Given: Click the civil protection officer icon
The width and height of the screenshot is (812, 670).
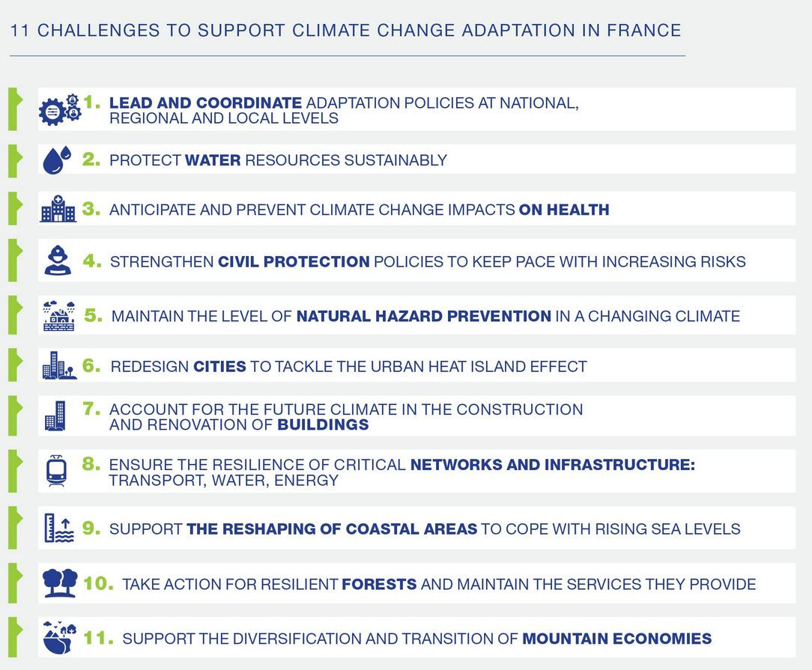Looking at the screenshot, I should pyautogui.click(x=57, y=261).
